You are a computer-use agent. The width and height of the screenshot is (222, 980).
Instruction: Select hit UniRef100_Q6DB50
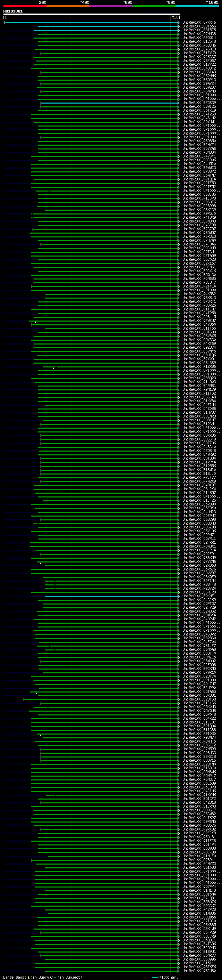[199, 141]
